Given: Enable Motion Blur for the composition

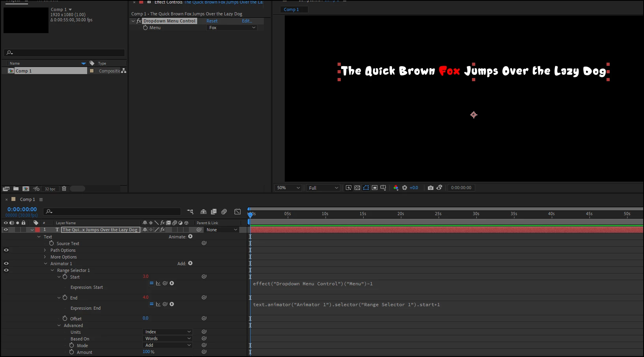Looking at the screenshot, I should 224,212.
